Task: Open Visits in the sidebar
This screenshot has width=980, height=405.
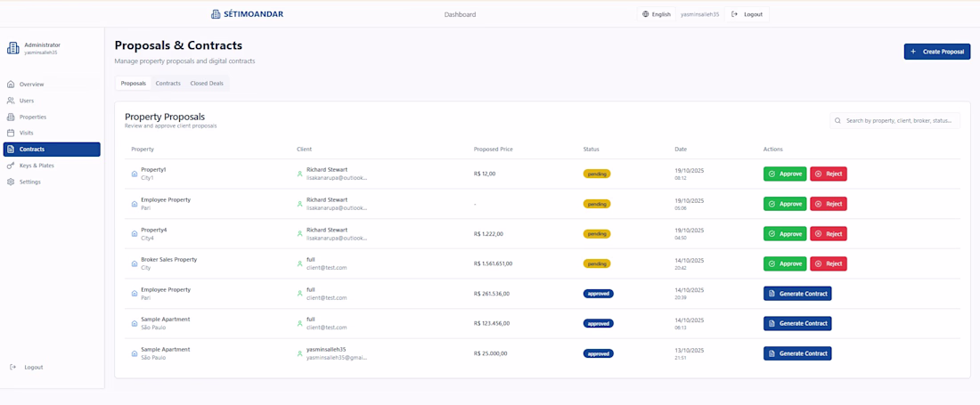Action: pyautogui.click(x=52, y=133)
